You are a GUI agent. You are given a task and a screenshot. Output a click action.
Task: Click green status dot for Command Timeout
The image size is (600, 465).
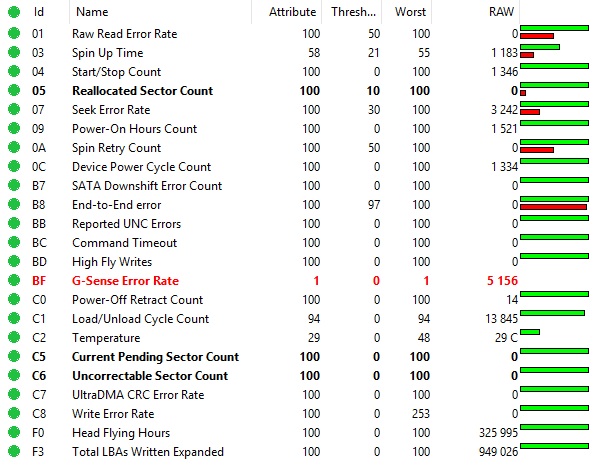point(14,243)
